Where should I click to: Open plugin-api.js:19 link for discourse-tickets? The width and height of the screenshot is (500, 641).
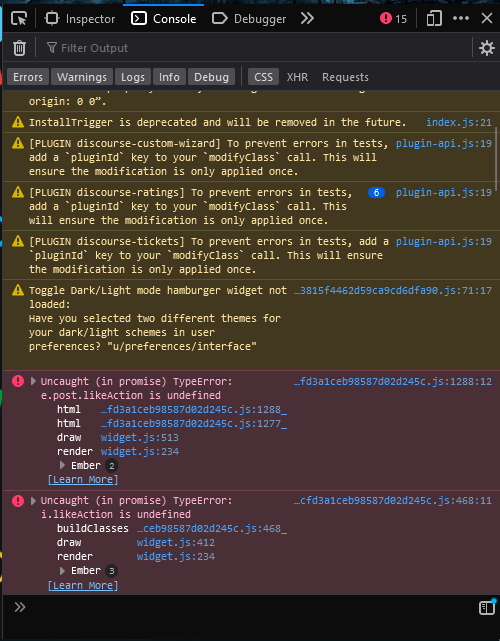tap(444, 242)
